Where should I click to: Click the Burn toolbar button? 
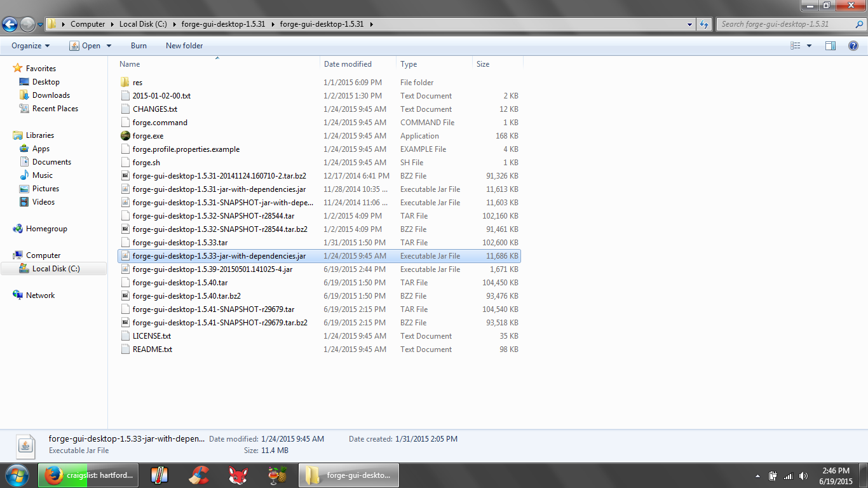point(139,46)
